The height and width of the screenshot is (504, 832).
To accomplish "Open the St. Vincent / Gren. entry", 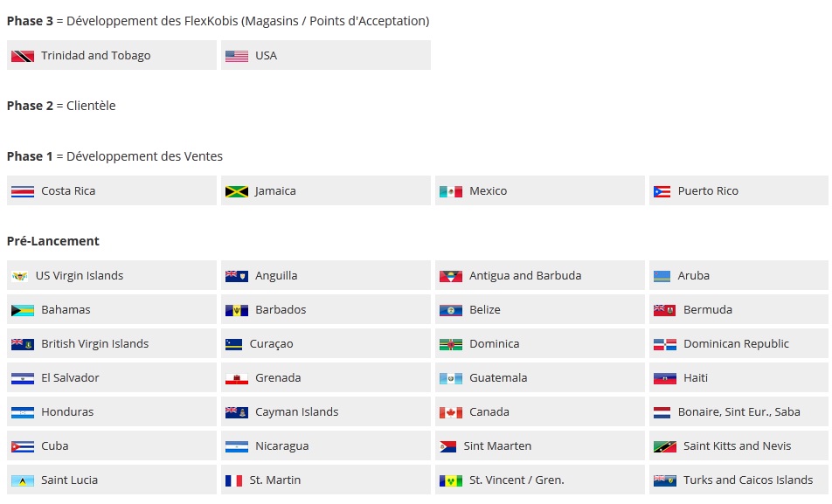I will [x=539, y=480].
